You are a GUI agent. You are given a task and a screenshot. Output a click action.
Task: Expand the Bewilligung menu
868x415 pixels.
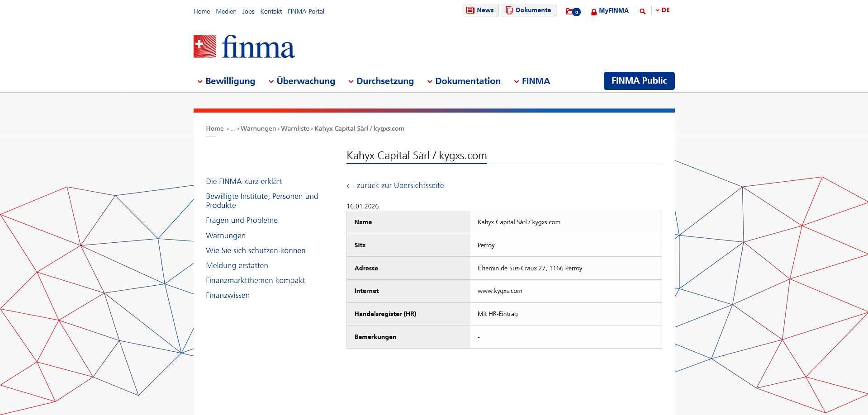[x=226, y=81]
